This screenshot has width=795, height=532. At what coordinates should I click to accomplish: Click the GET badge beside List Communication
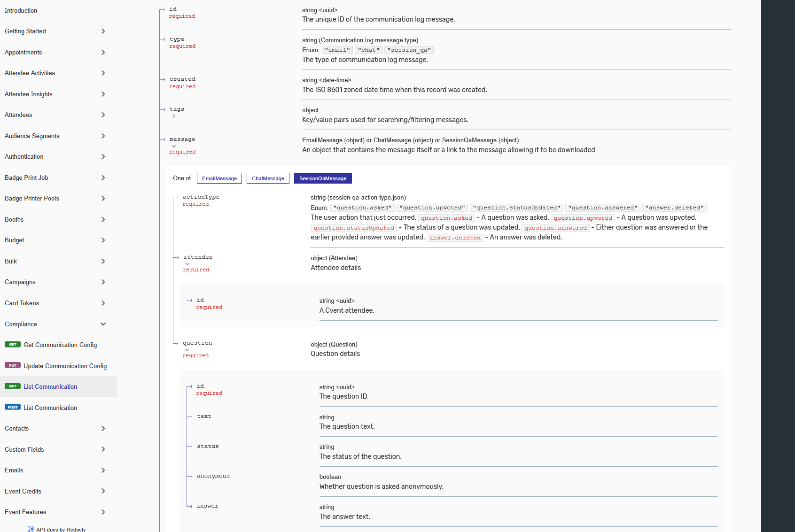(13, 386)
